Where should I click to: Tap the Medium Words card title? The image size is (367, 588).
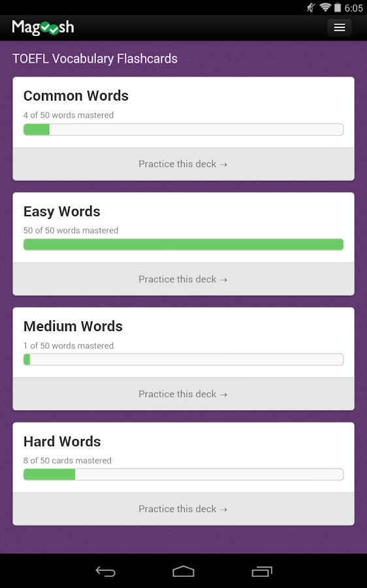72,326
